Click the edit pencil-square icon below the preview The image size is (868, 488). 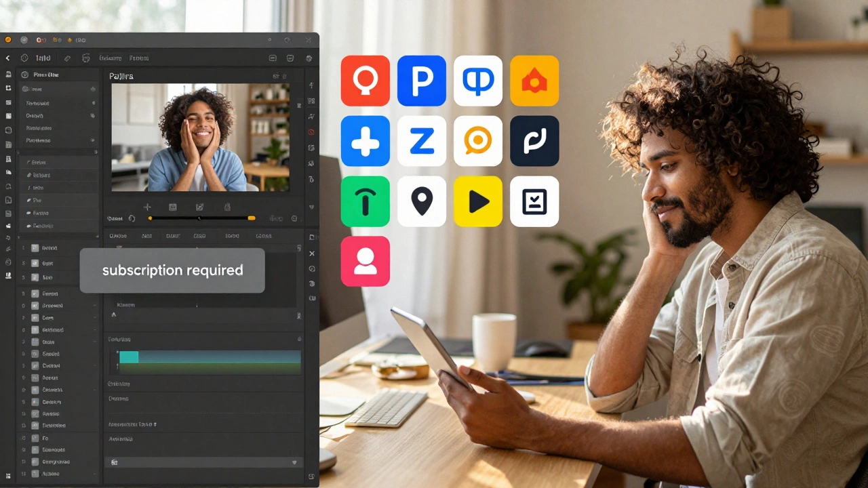[199, 207]
